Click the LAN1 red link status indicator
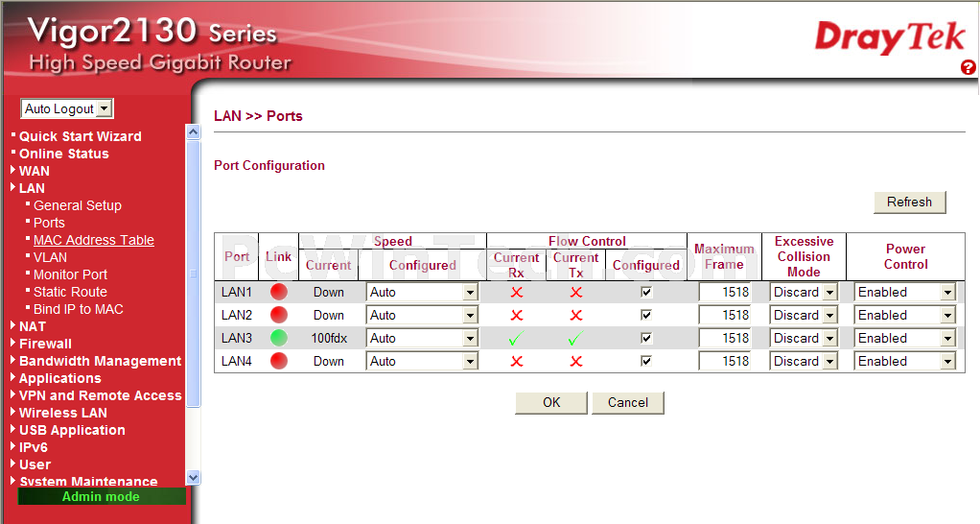The height and width of the screenshot is (524, 980). (279, 292)
